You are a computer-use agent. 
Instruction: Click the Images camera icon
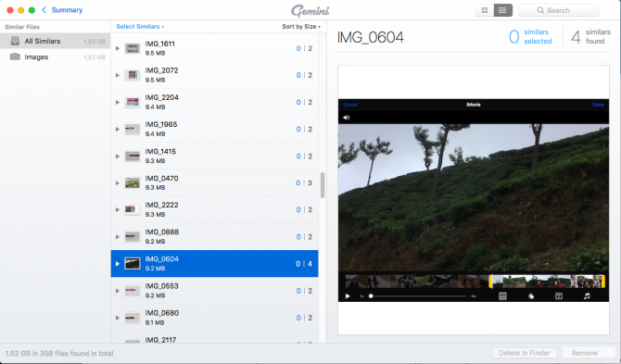15,56
